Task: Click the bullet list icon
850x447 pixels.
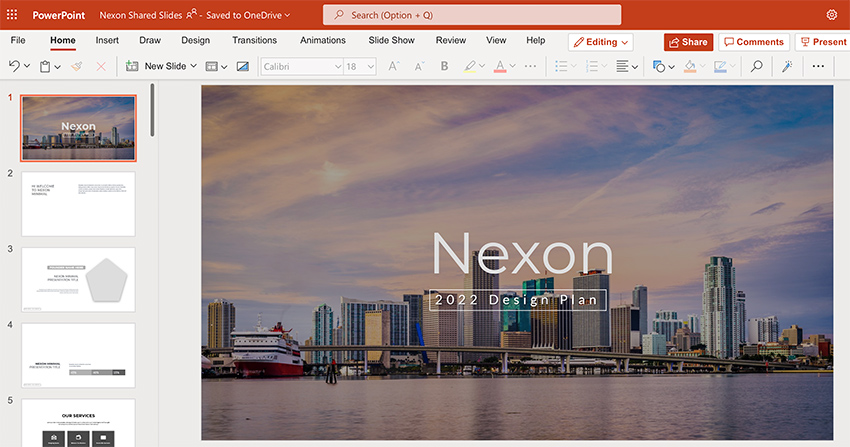Action: point(561,66)
